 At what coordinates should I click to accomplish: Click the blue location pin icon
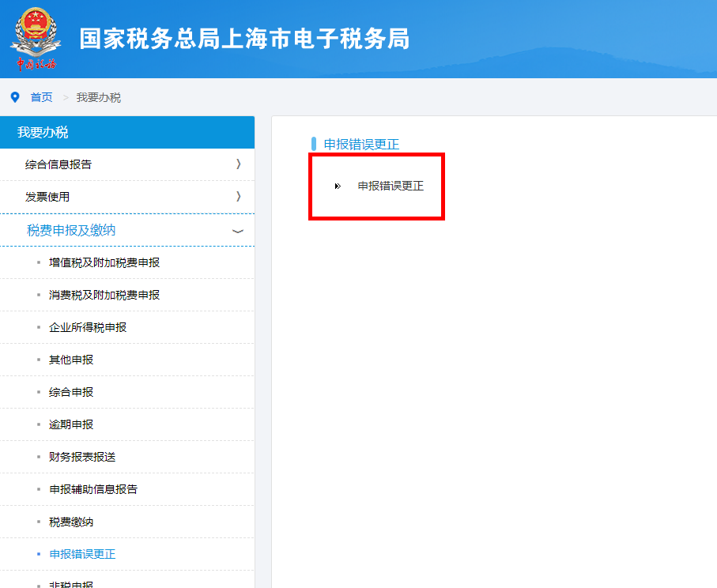click(14, 97)
